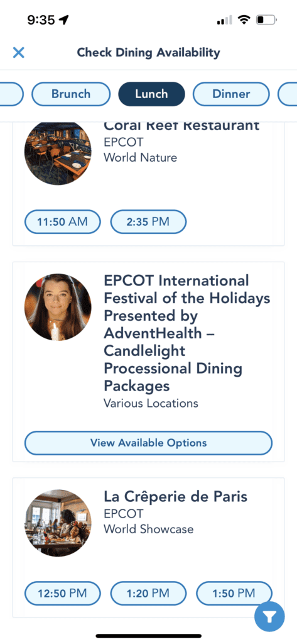297x644 pixels.
Task: Choose the 2:35 PM Coral Reef slot
Action: click(148, 222)
